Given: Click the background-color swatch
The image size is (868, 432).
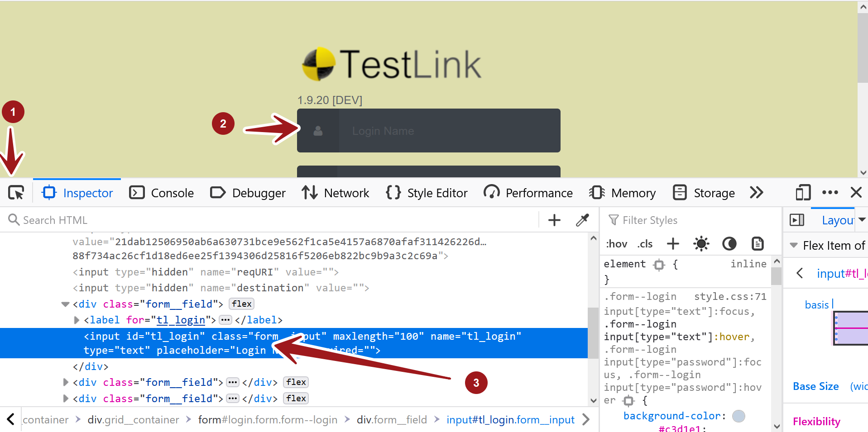Looking at the screenshot, I should click(x=738, y=416).
